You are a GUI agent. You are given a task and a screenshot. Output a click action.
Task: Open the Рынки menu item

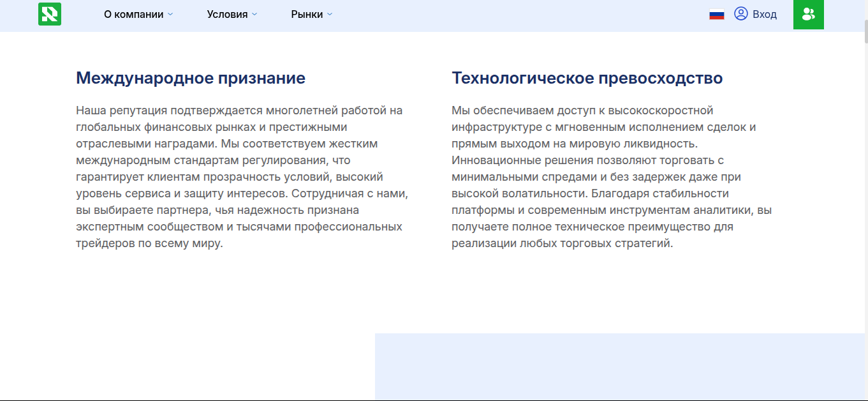307,15
